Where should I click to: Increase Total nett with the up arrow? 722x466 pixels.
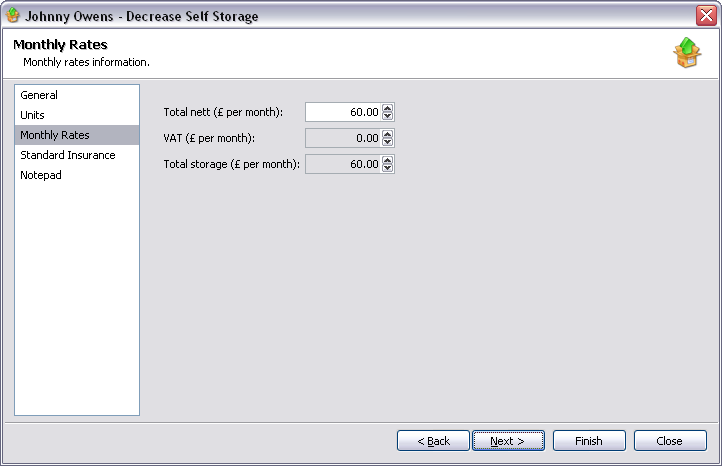[388, 108]
